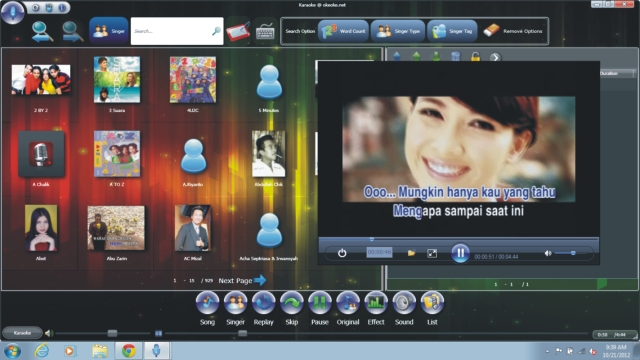
Task: Expand the Singer Type filter
Action: click(398, 31)
